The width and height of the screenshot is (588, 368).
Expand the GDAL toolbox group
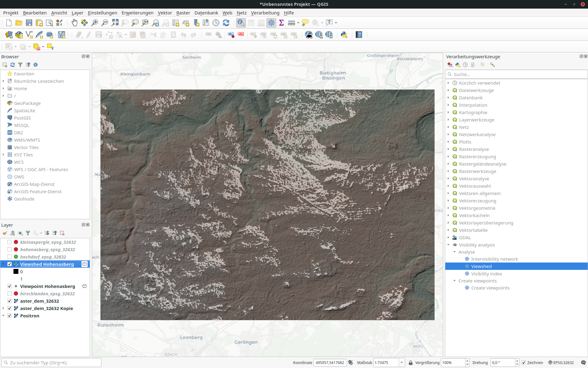pos(448,237)
